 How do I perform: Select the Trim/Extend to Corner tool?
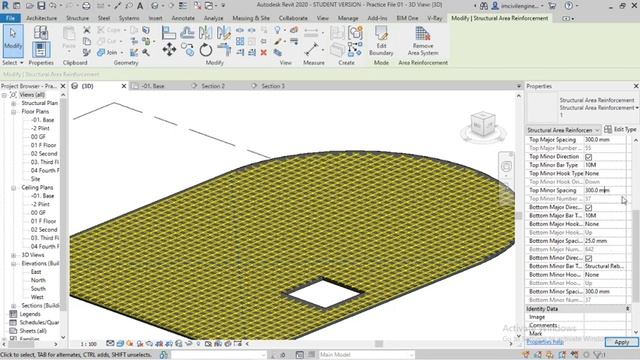click(224, 50)
